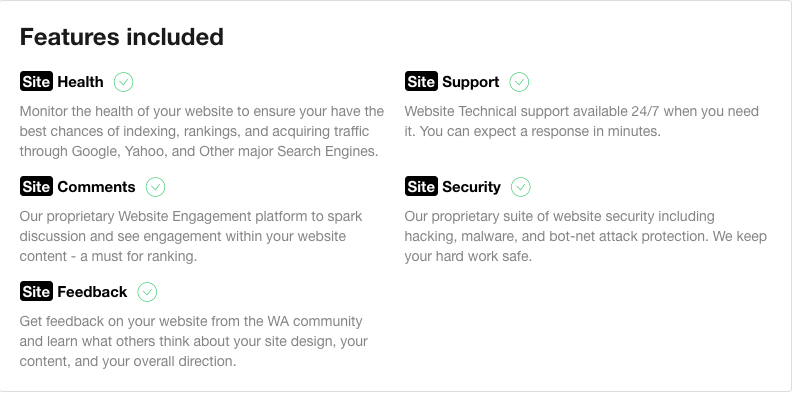
Task: Select the Support feature title text
Action: click(471, 83)
